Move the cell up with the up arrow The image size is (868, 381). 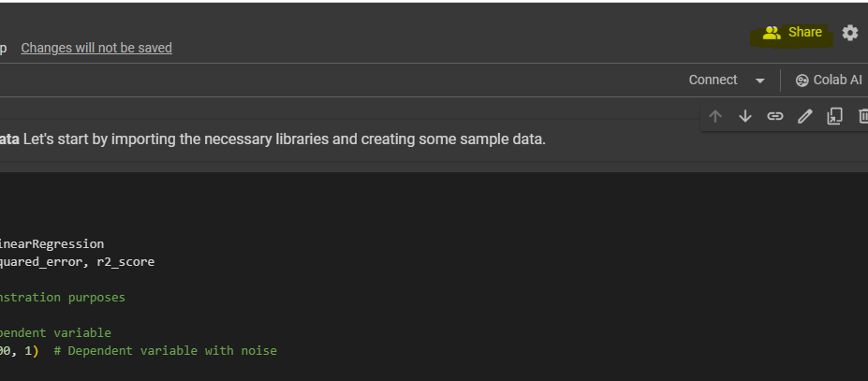click(715, 116)
